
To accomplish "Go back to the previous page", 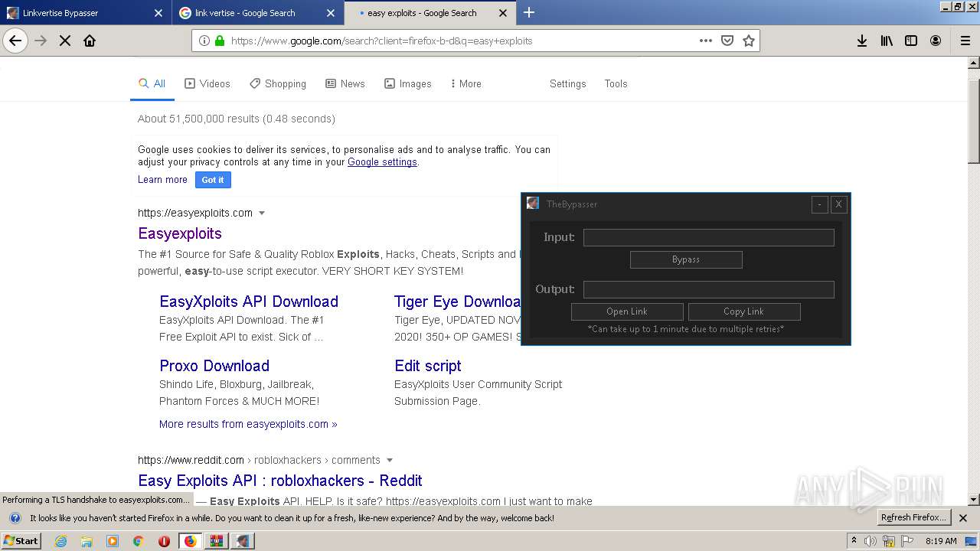I will (x=15, y=41).
